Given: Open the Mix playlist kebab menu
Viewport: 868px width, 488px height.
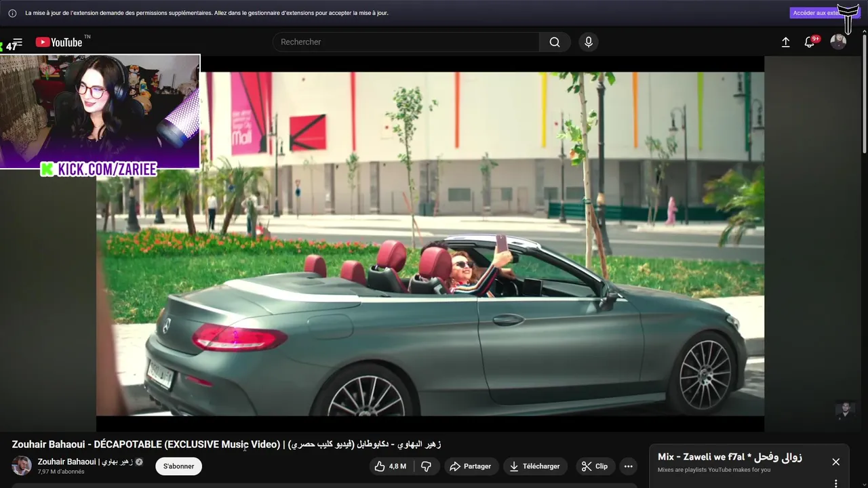Looking at the screenshot, I should pos(835,483).
